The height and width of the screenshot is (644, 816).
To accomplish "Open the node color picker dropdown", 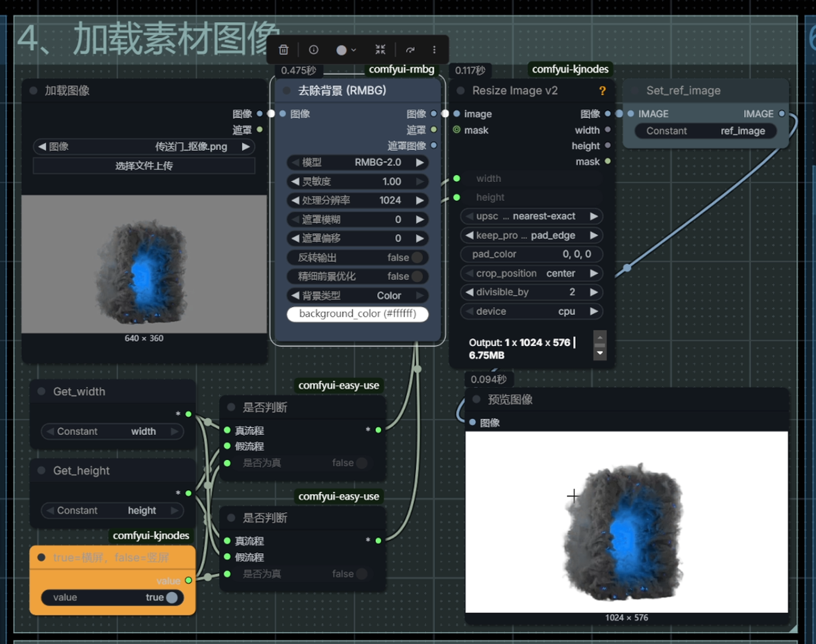I will pos(346,50).
